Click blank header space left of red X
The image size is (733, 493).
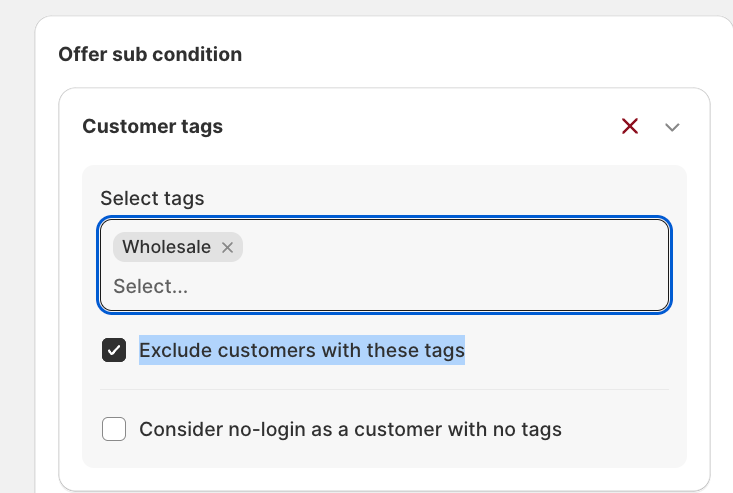coord(421,127)
